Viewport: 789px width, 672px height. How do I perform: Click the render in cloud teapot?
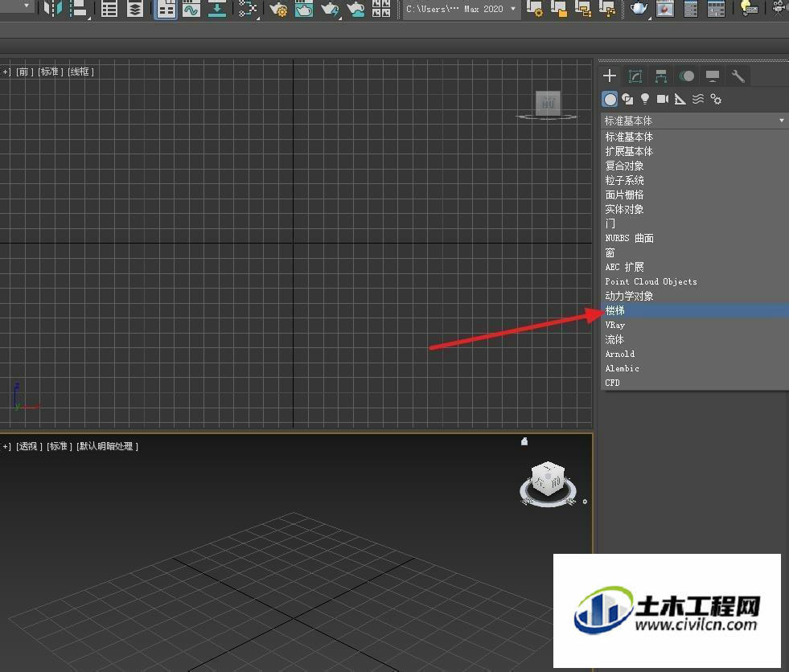tap(355, 9)
